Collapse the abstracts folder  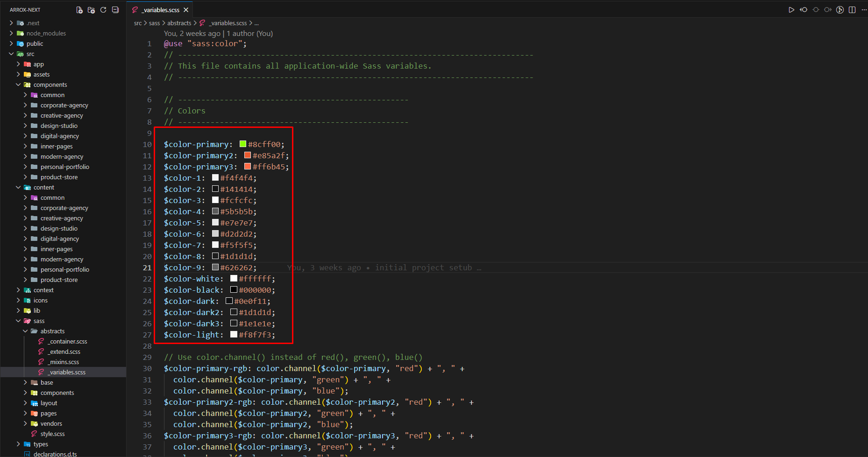point(52,331)
